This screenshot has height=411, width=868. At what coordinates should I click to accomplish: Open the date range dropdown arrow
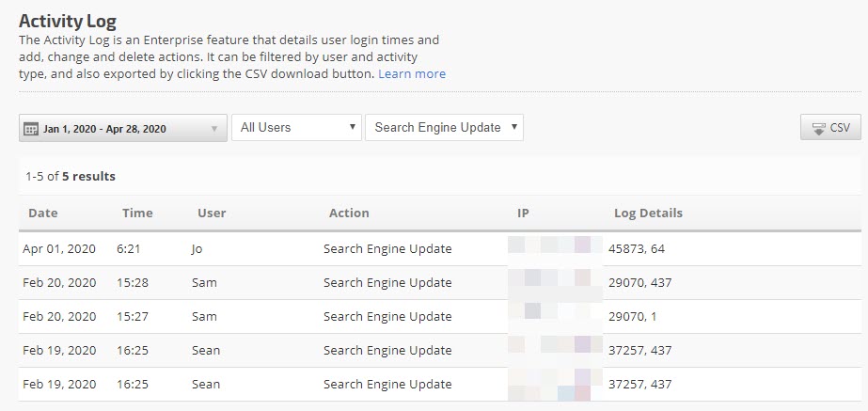[x=214, y=129]
